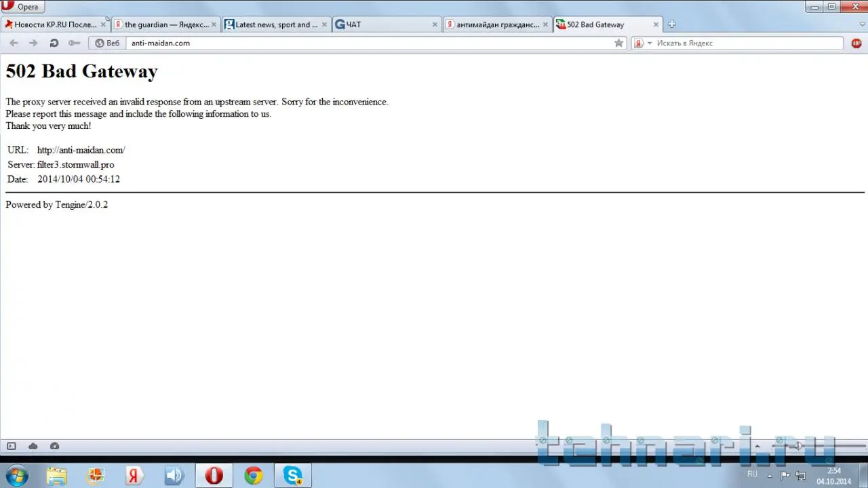Click the 502 Bad Gateway heading
The image size is (868, 488).
[81, 71]
